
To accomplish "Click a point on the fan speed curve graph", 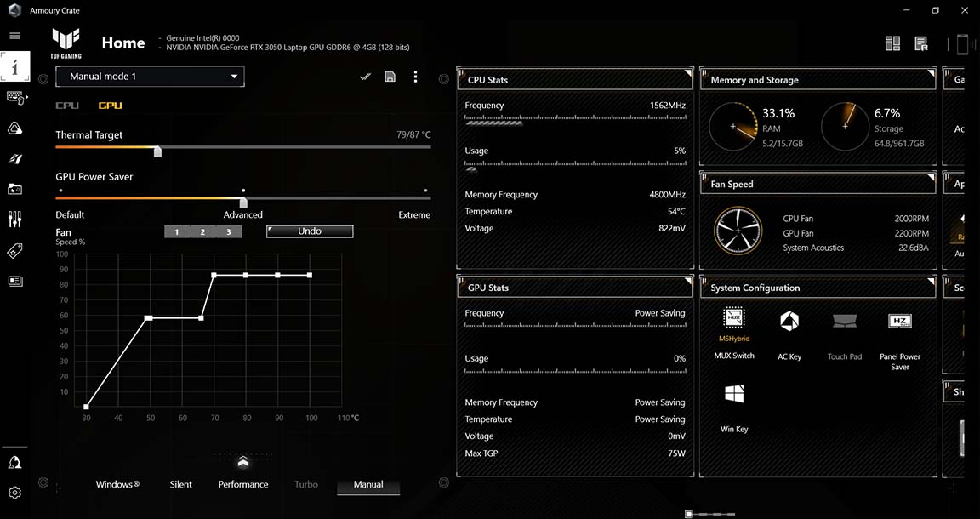I will pyautogui.click(x=214, y=274).
